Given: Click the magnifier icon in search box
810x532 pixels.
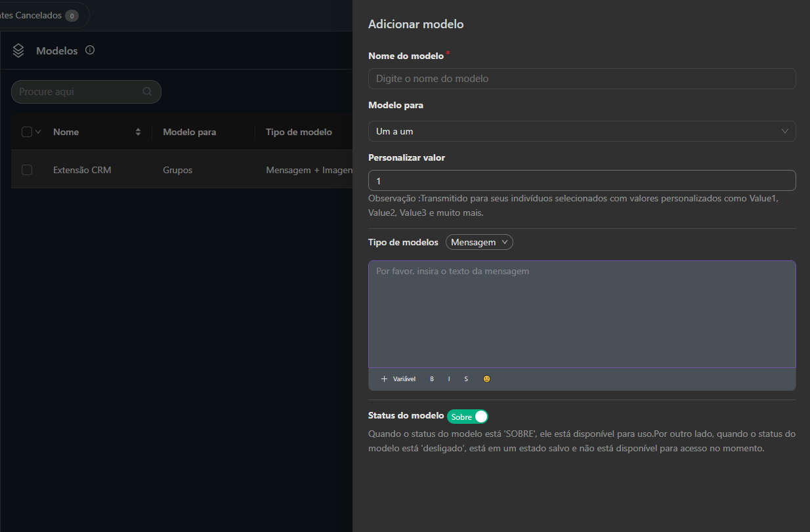Looking at the screenshot, I should coord(147,92).
